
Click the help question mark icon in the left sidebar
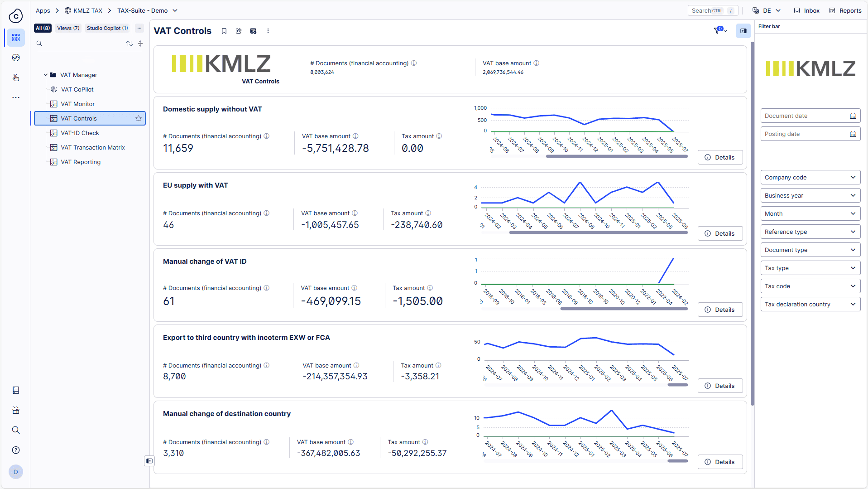point(16,450)
